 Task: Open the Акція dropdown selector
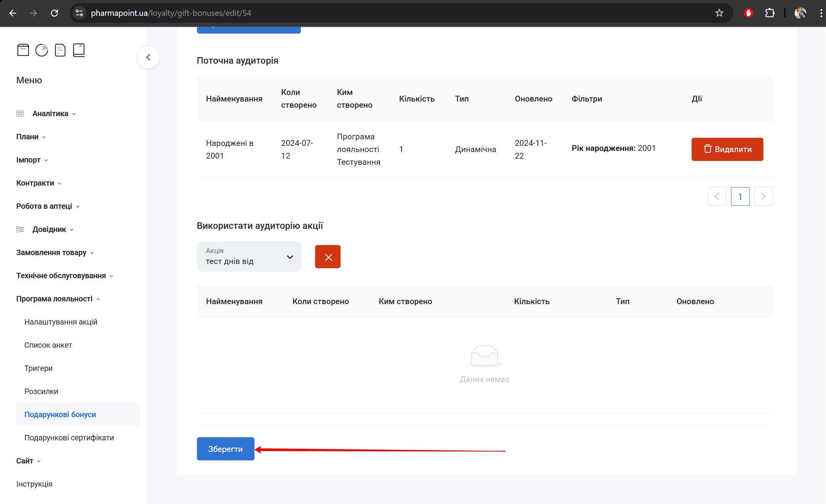click(249, 257)
